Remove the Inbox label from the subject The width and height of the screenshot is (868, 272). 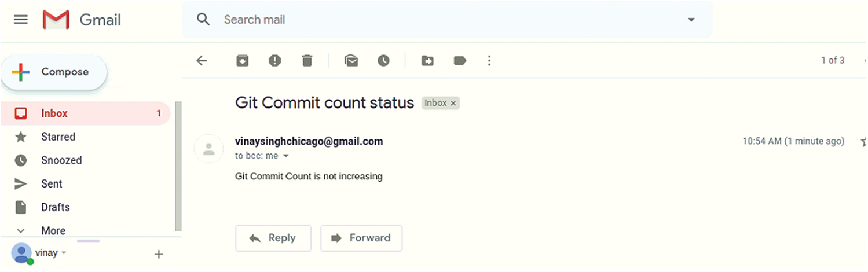[453, 104]
